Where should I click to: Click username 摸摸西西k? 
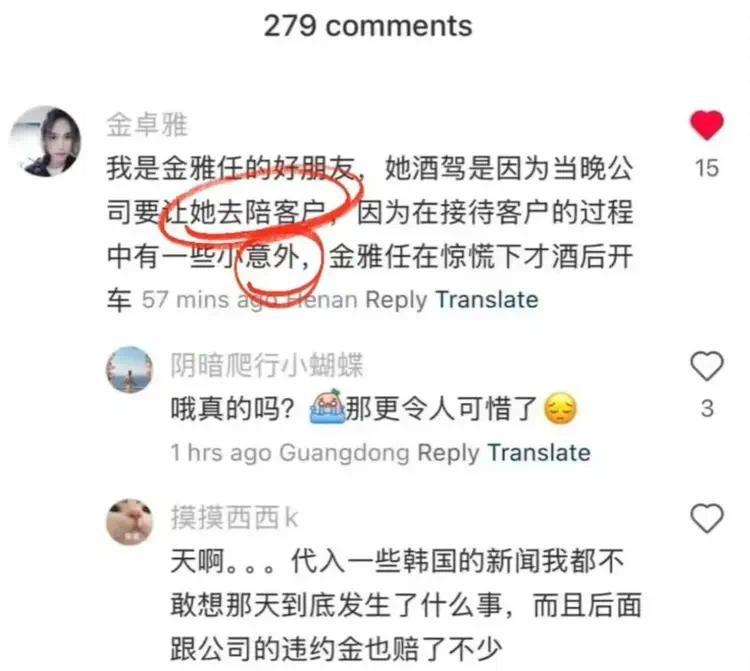(234, 518)
